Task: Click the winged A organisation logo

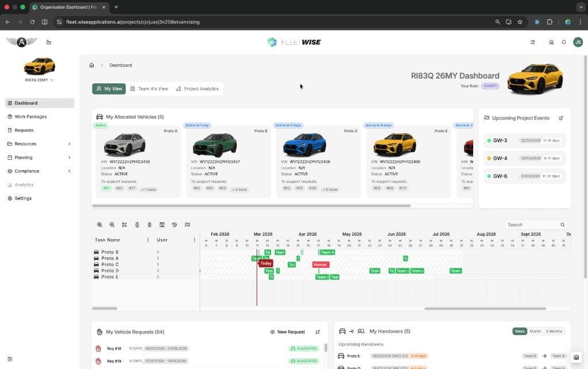Action: point(21,42)
